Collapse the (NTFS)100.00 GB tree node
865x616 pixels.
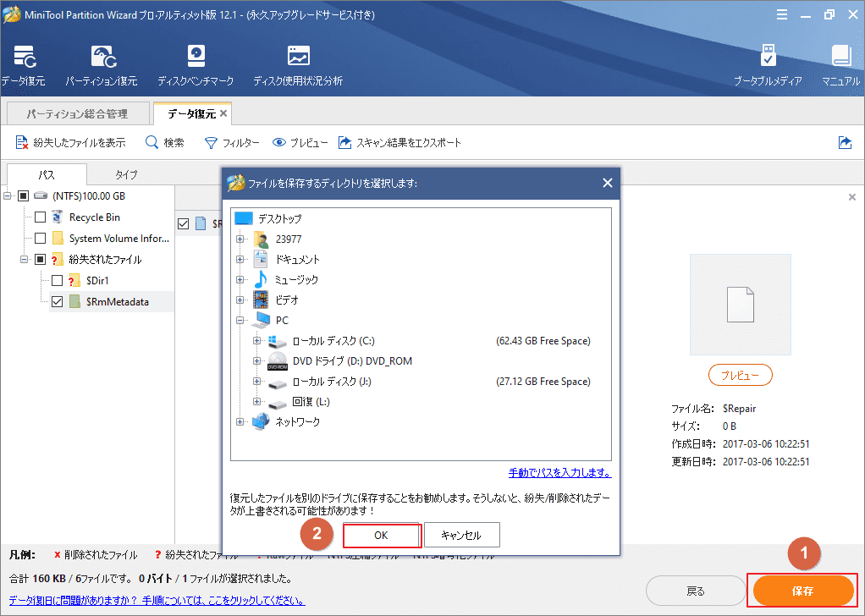(x=7, y=195)
